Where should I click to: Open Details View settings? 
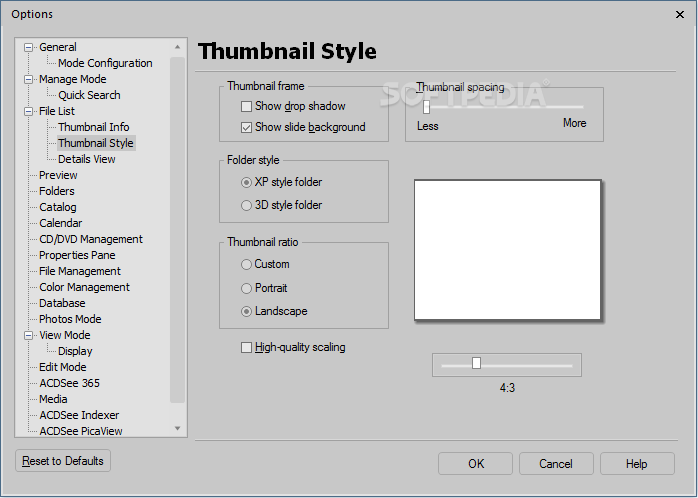click(x=86, y=159)
